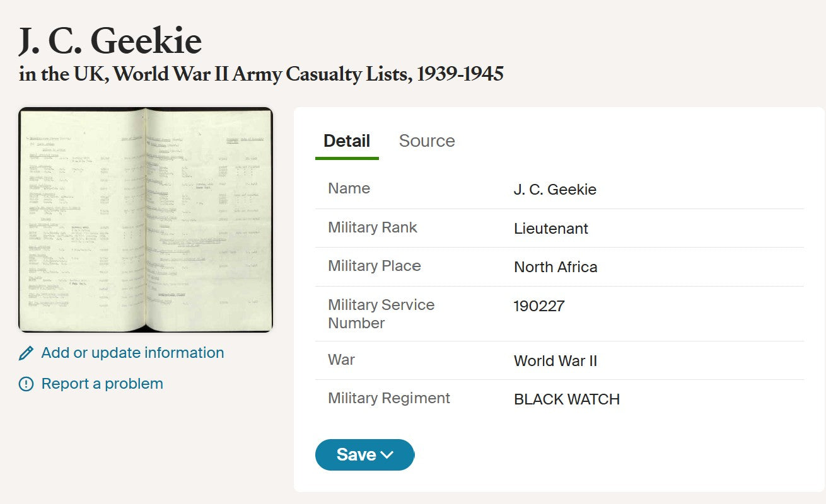Click the World War II value in the War row

pos(556,361)
